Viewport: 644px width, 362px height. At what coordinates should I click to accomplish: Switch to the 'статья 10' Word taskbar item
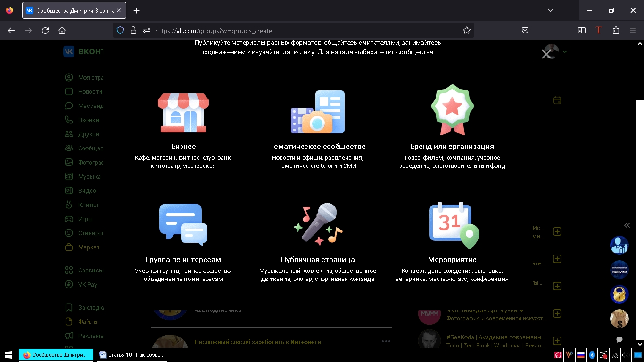(x=132, y=355)
